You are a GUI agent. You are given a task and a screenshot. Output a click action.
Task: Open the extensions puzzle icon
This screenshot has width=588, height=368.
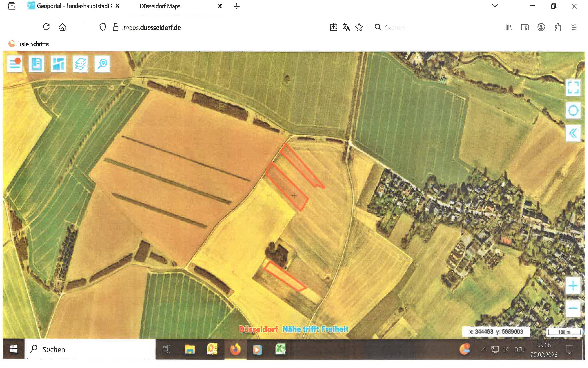click(x=558, y=27)
